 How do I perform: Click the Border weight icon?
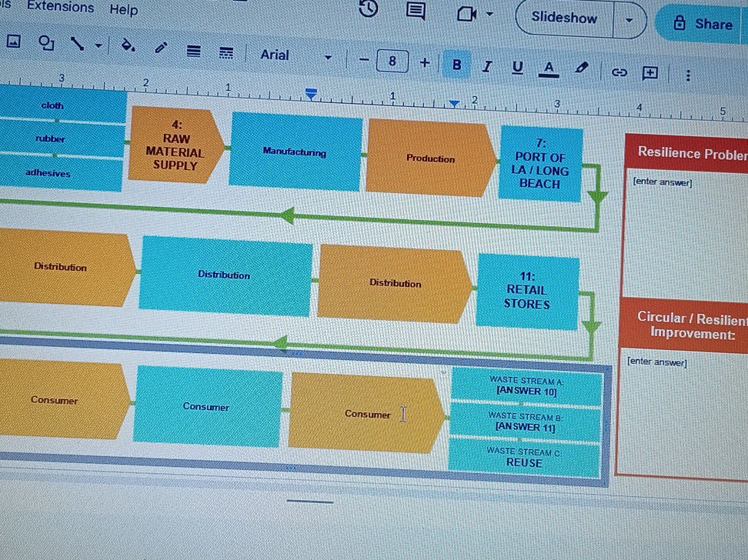pos(194,51)
